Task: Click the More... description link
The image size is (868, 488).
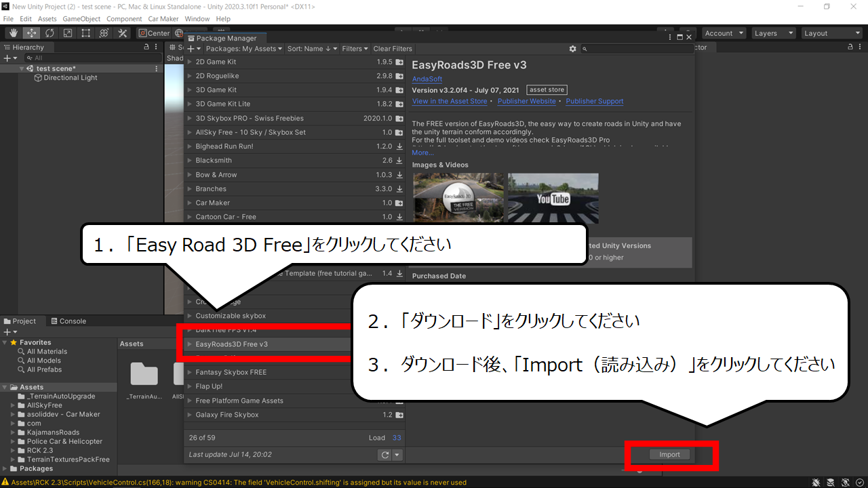Action: [x=423, y=152]
